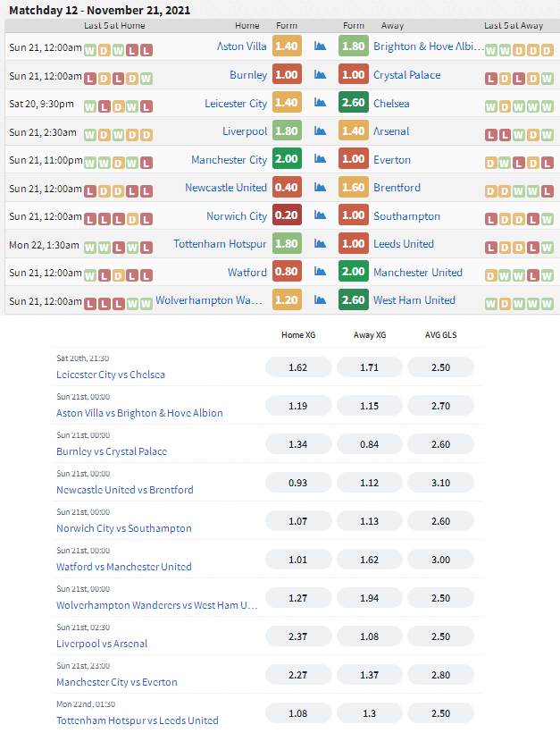This screenshot has height=733, width=560.
Task: Open Burnley home team link
Action: click(x=248, y=75)
